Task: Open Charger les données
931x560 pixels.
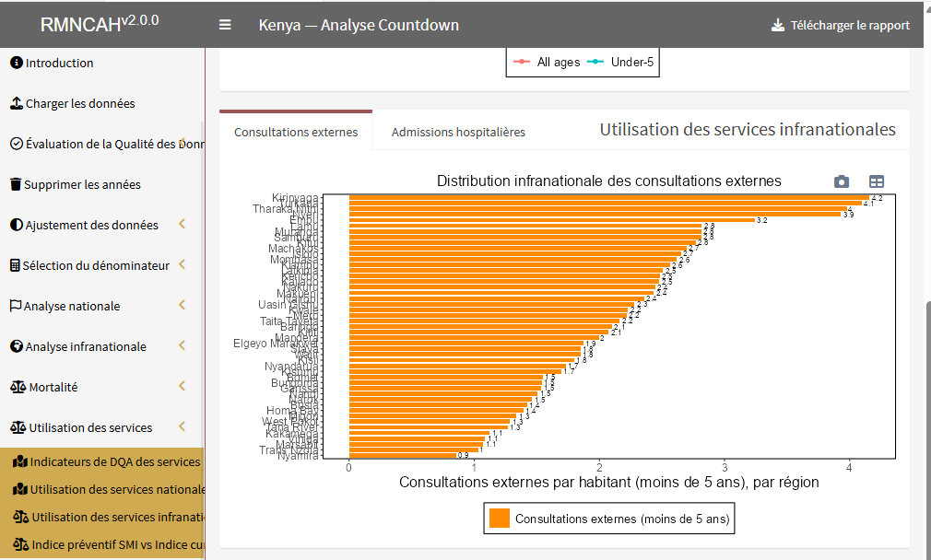Action: click(x=80, y=103)
